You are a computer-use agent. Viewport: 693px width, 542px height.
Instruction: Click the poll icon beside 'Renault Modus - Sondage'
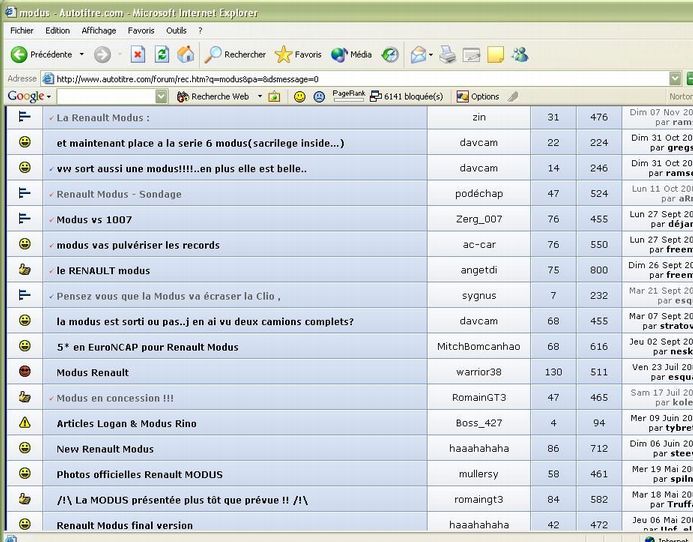[25, 193]
